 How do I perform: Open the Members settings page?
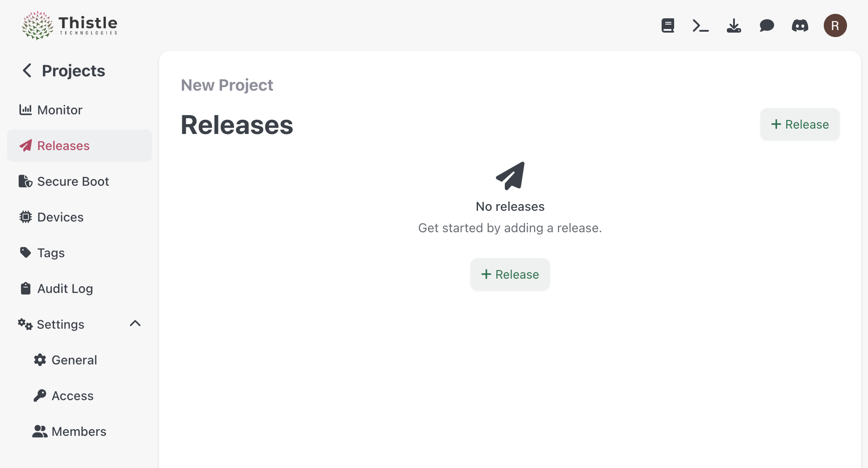79,431
